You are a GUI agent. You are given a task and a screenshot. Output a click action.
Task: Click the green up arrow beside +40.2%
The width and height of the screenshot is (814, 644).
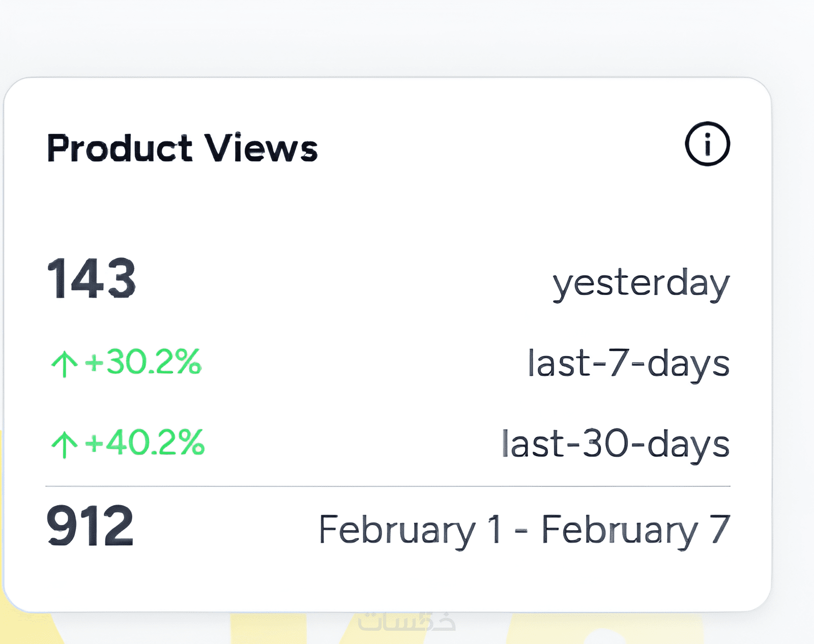[64, 444]
